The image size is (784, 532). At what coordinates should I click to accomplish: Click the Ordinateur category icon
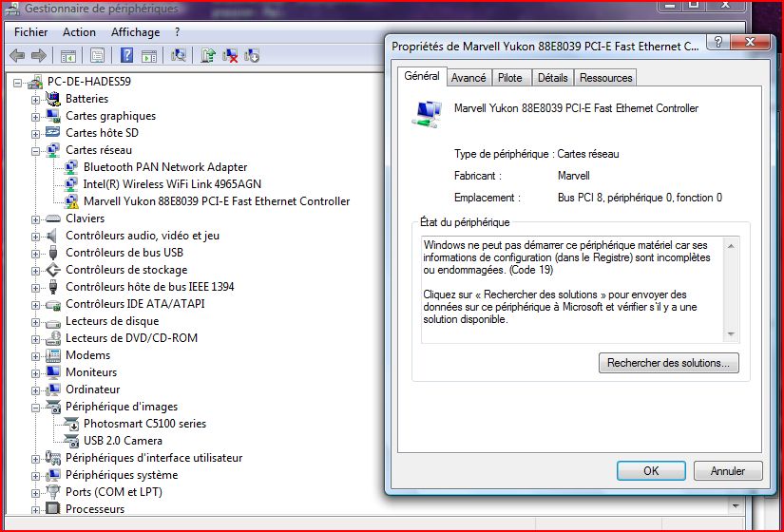(53, 389)
